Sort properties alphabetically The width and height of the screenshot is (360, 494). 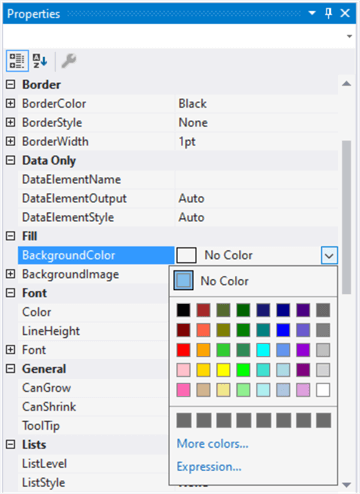point(40,61)
